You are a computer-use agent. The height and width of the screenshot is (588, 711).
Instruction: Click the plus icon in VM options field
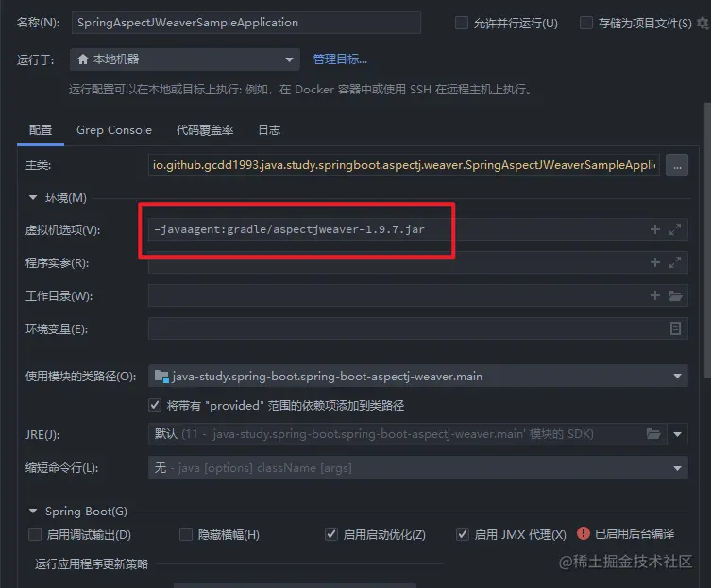pyautogui.click(x=654, y=229)
